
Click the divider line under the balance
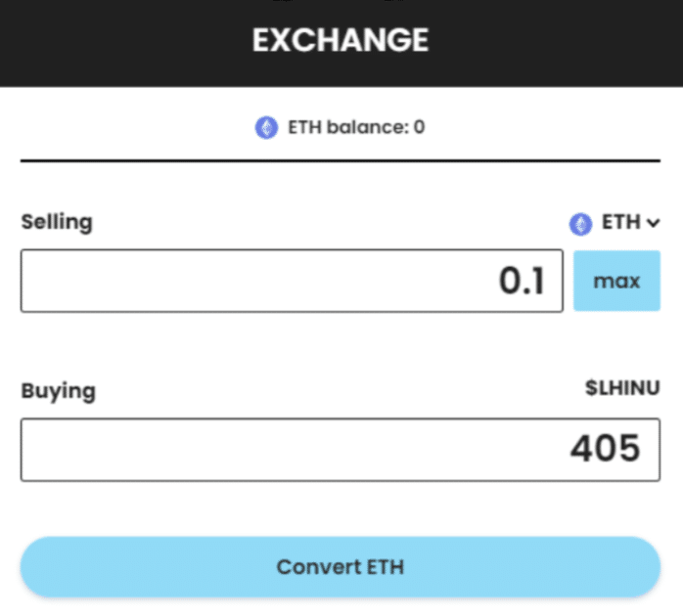(x=341, y=160)
